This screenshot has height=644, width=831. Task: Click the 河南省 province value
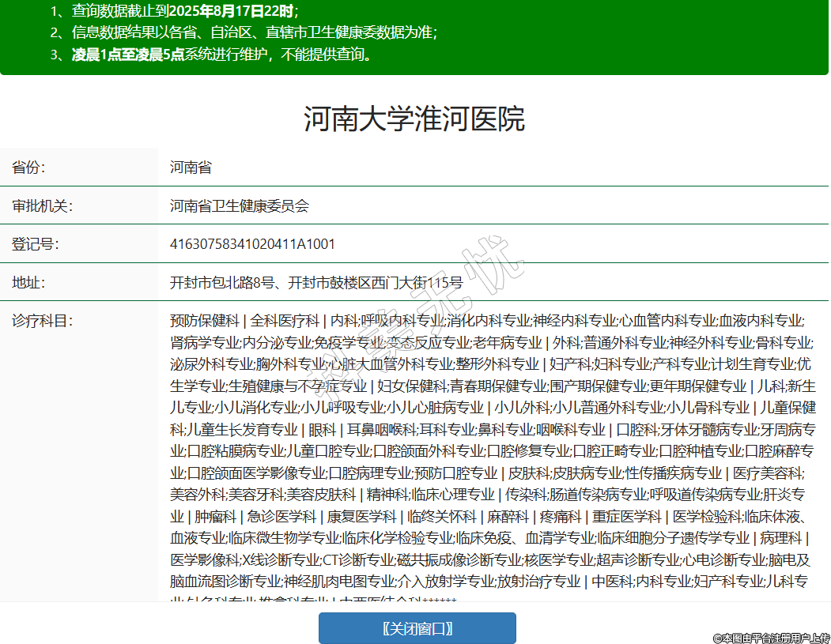point(191,168)
